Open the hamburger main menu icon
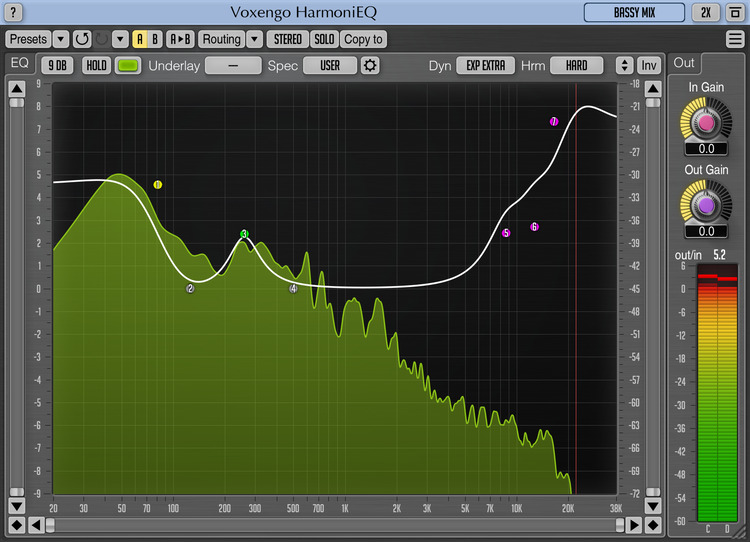The height and width of the screenshot is (542, 750). [735, 39]
